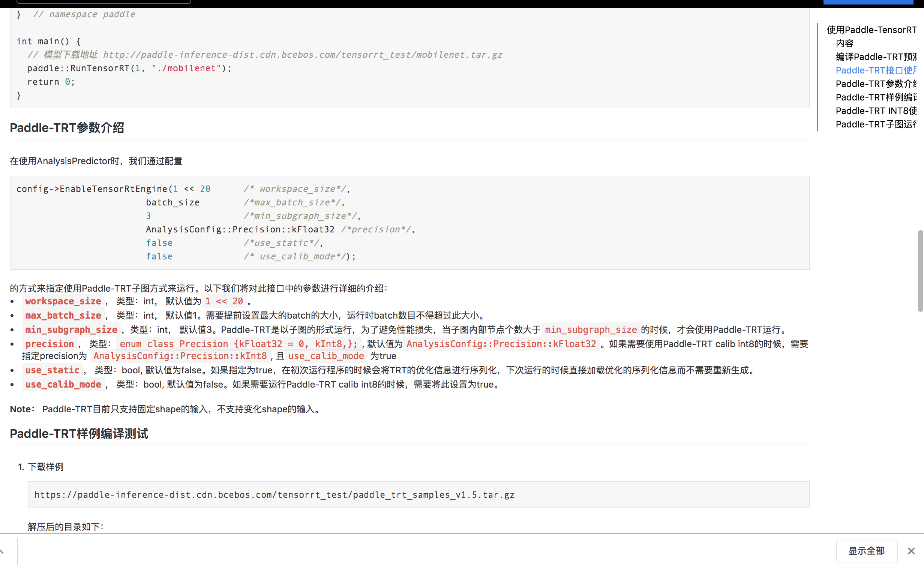
Task: Click the blue button at top right
Action: 868,2
